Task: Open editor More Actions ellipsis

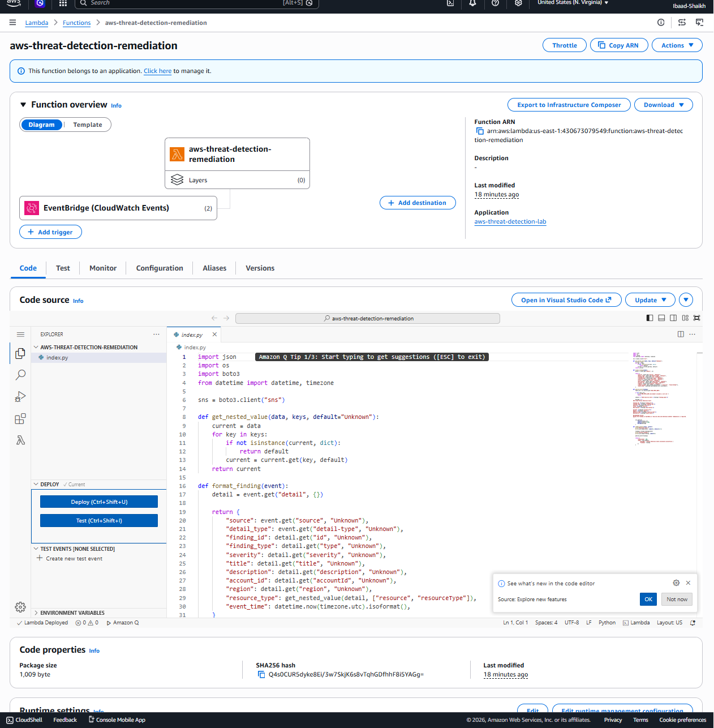Action: tap(693, 334)
